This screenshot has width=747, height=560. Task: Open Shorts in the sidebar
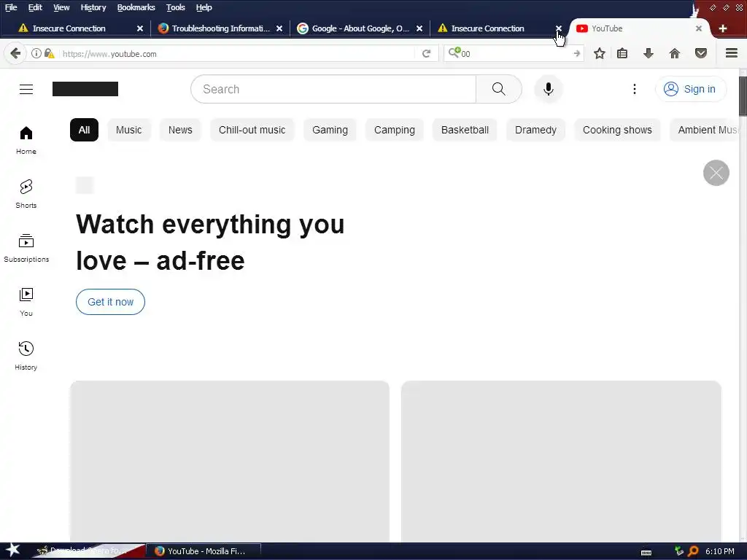[x=26, y=194]
